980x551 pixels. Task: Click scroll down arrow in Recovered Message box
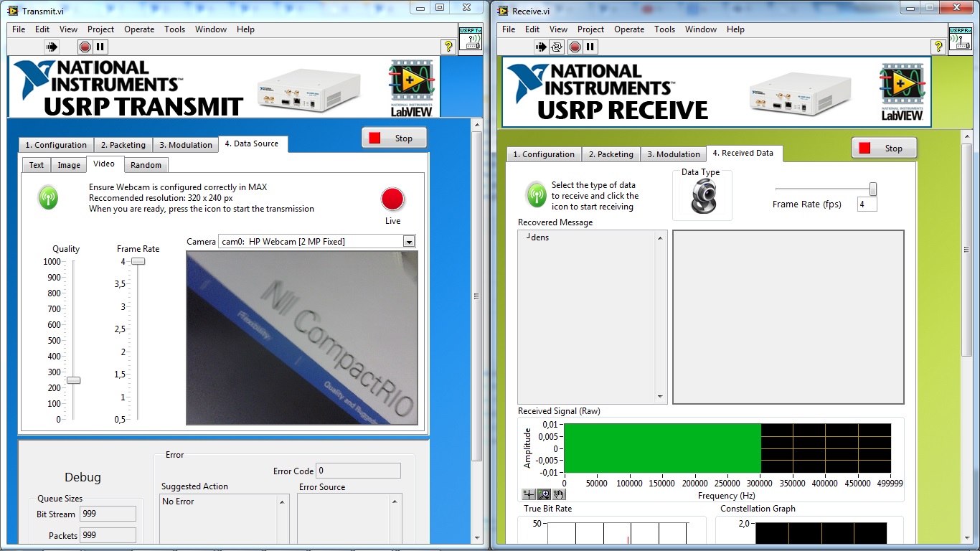660,397
